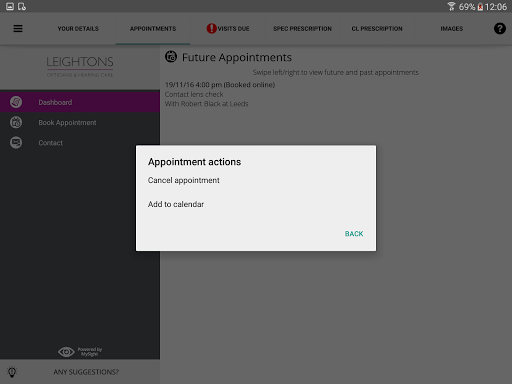Click the Future Appointments heading

click(237, 57)
